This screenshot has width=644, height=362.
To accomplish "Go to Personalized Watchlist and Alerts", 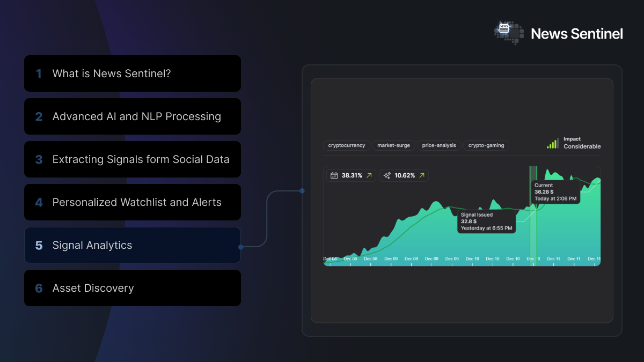I will tap(133, 202).
